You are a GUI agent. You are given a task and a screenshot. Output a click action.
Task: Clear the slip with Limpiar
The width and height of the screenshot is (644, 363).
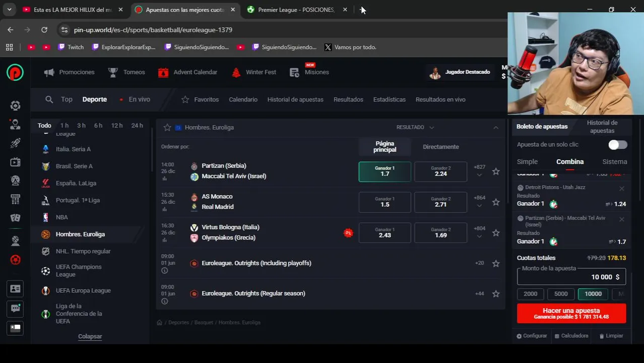coord(611,336)
